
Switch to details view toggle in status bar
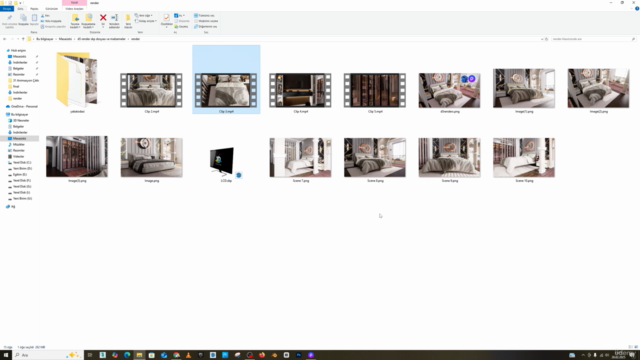(x=631, y=347)
